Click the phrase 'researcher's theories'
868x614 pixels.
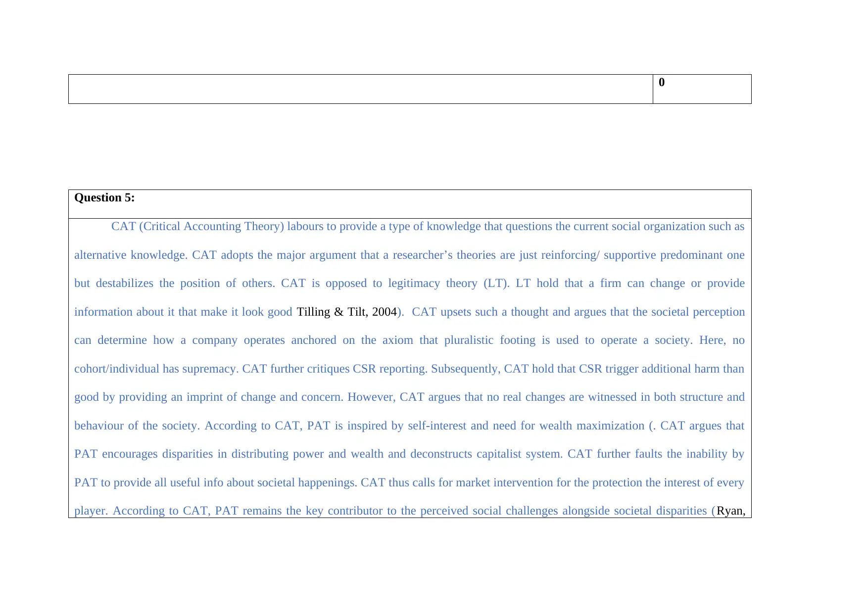[x=444, y=255]
